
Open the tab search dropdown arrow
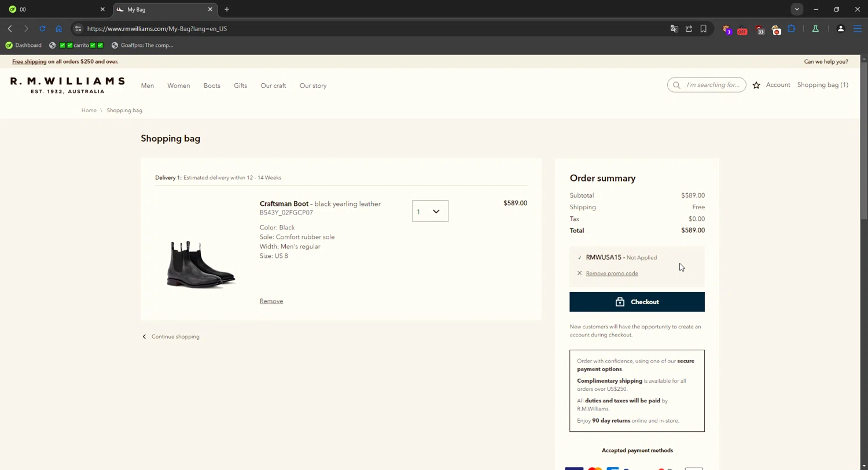click(x=797, y=9)
